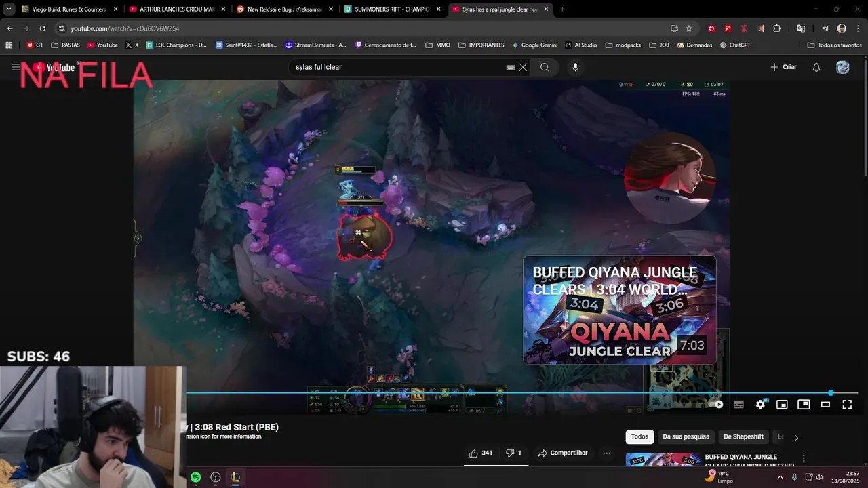
Task: Open the Buffed Qiyana Jungle suggested video title
Action: [x=749, y=461]
